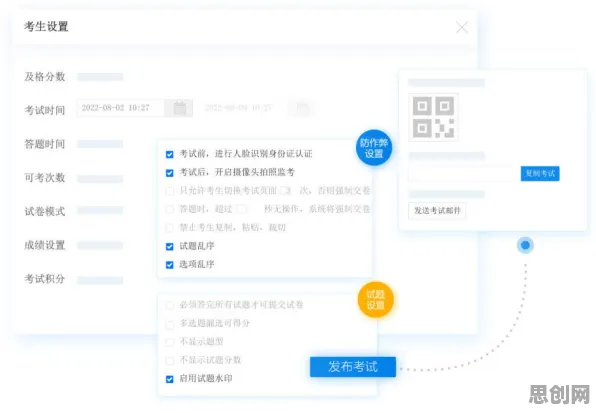Close the 考生设置 dialog with X
This screenshot has height=413, width=596.
click(x=462, y=27)
